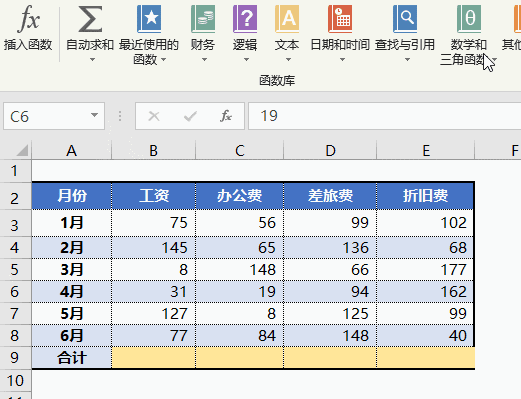
Task: Expand the 自动求和 dropdown arrow
Action: [x=93, y=60]
